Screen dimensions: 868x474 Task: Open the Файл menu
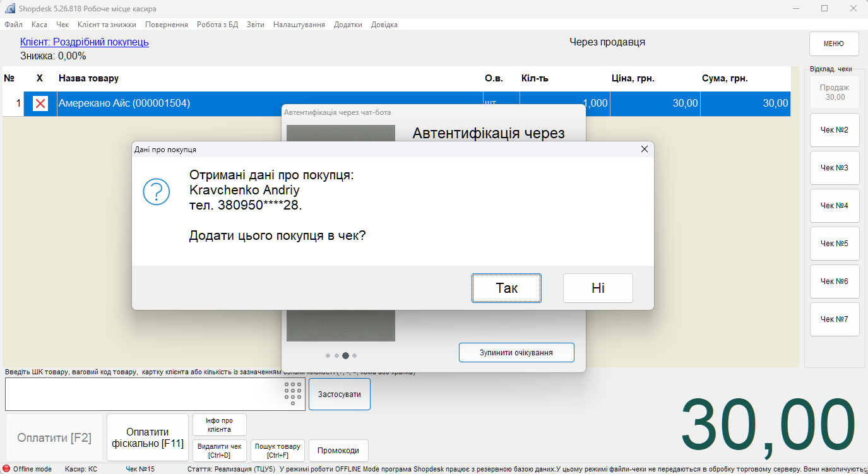(13, 25)
